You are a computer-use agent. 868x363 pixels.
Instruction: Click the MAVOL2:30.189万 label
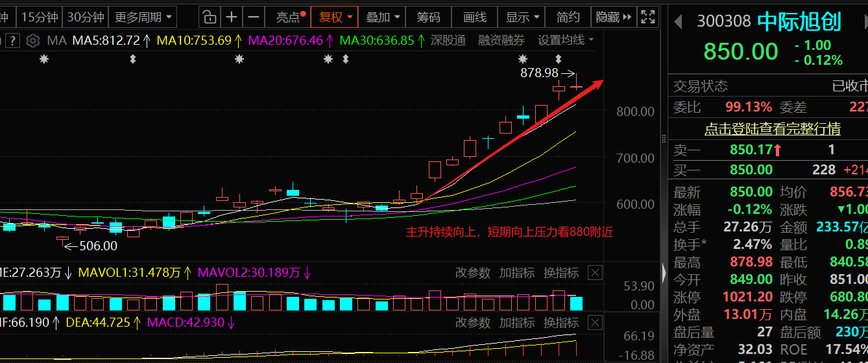click(x=248, y=273)
